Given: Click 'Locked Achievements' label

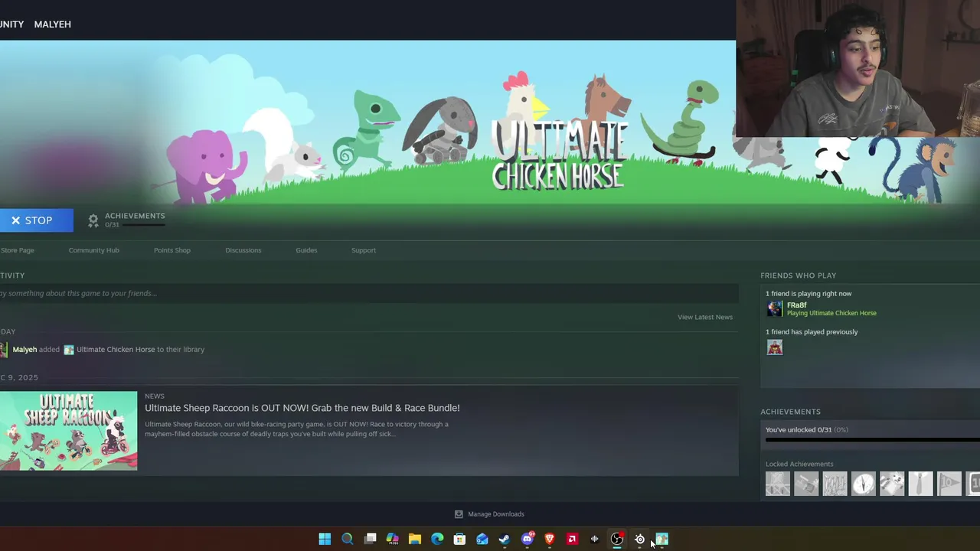Looking at the screenshot, I should [x=799, y=464].
